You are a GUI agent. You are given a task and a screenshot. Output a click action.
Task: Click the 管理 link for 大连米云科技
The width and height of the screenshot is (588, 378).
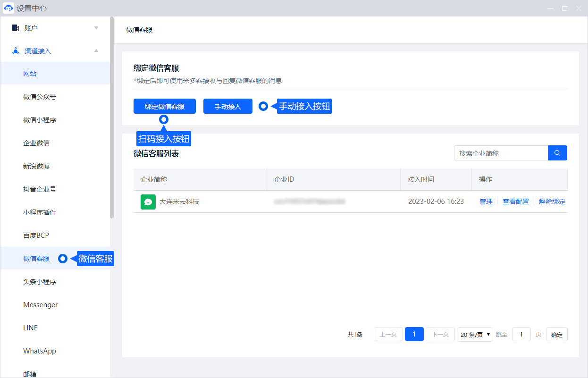[486, 202]
